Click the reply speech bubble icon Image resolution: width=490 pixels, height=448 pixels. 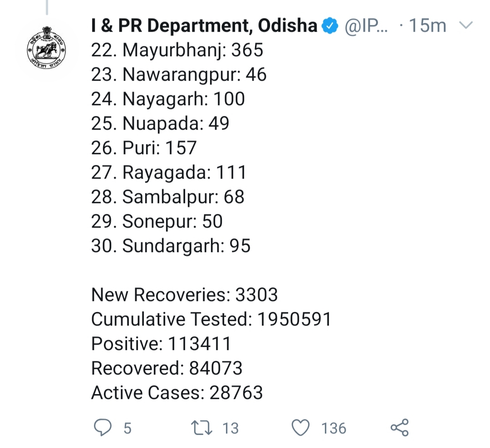pyautogui.click(x=103, y=428)
